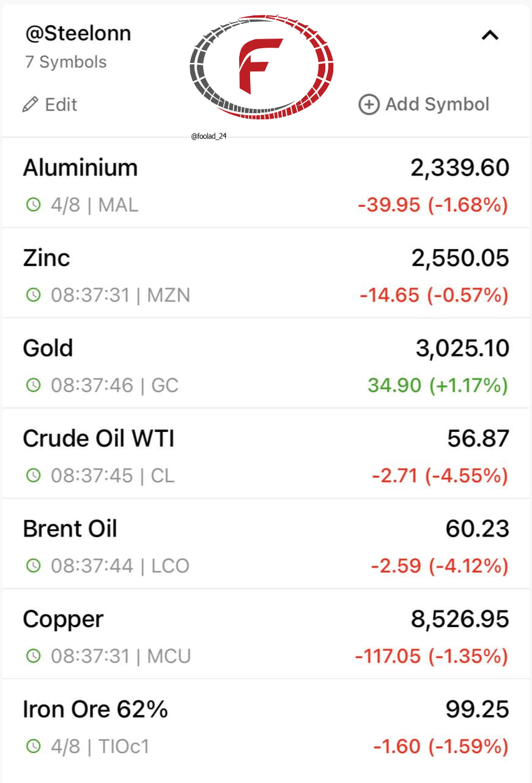Screen dimensions: 532x783
Task: Click the clock icon in Gold row
Action: pyautogui.click(x=33, y=385)
